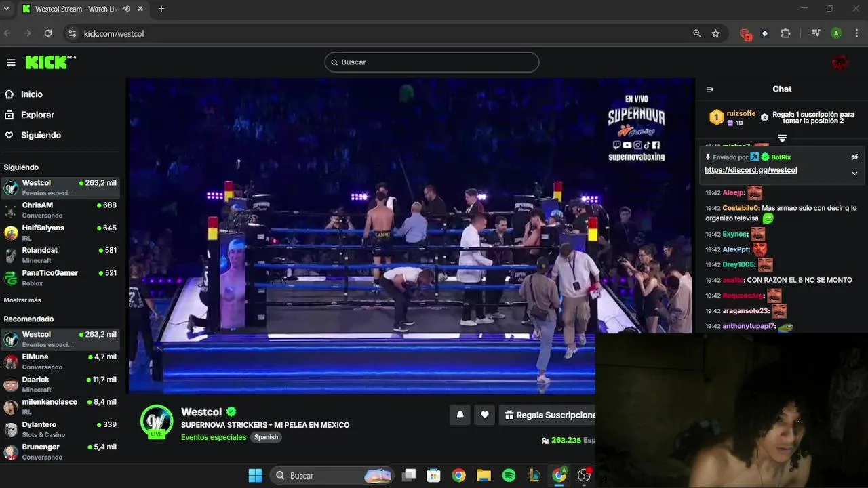This screenshot has height=488, width=868.
Task: Follow Westcol with the heart button
Action: tap(484, 415)
